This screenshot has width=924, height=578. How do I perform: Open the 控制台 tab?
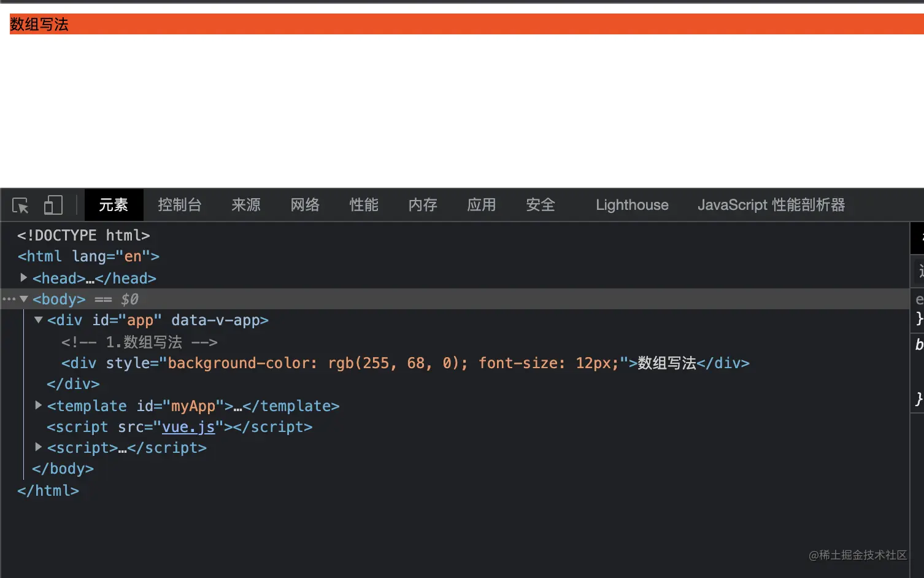tap(180, 205)
